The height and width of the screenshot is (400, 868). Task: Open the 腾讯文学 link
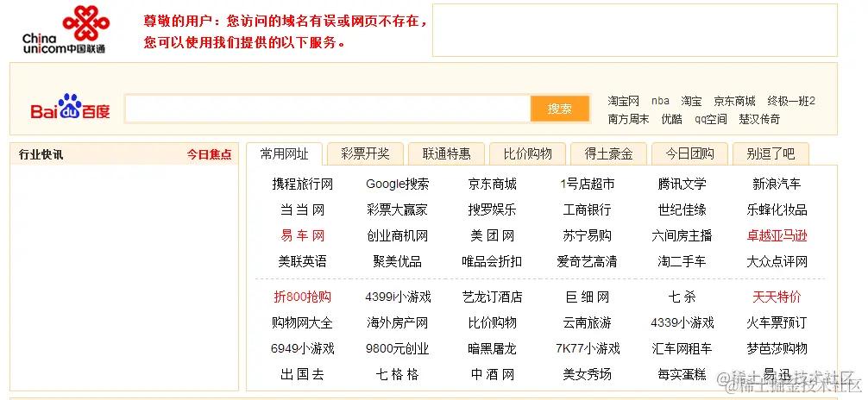pyautogui.click(x=682, y=184)
